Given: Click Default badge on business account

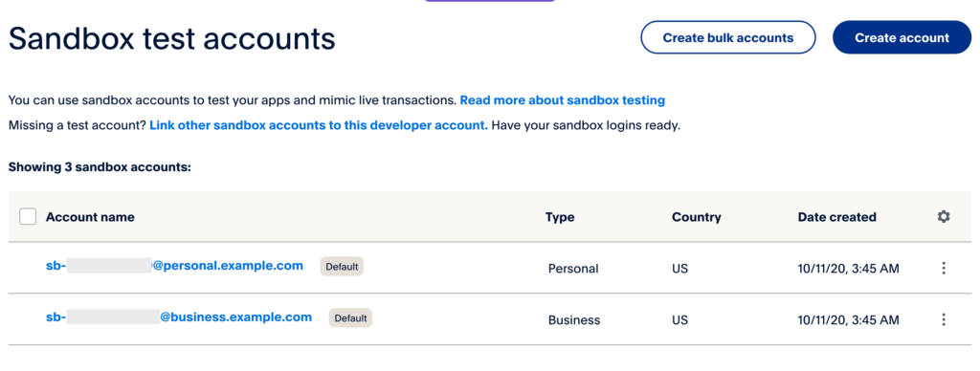Looking at the screenshot, I should pos(350,317).
